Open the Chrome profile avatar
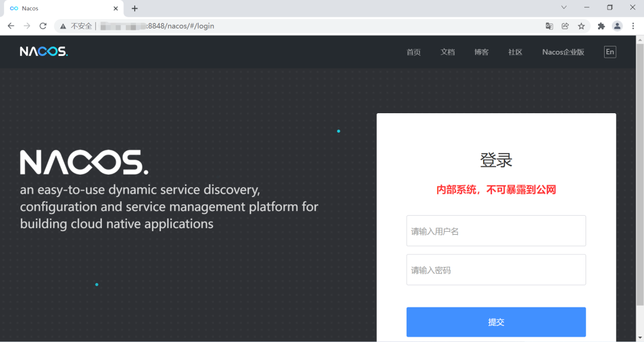Screen dimensions: 644x342 tap(617, 26)
